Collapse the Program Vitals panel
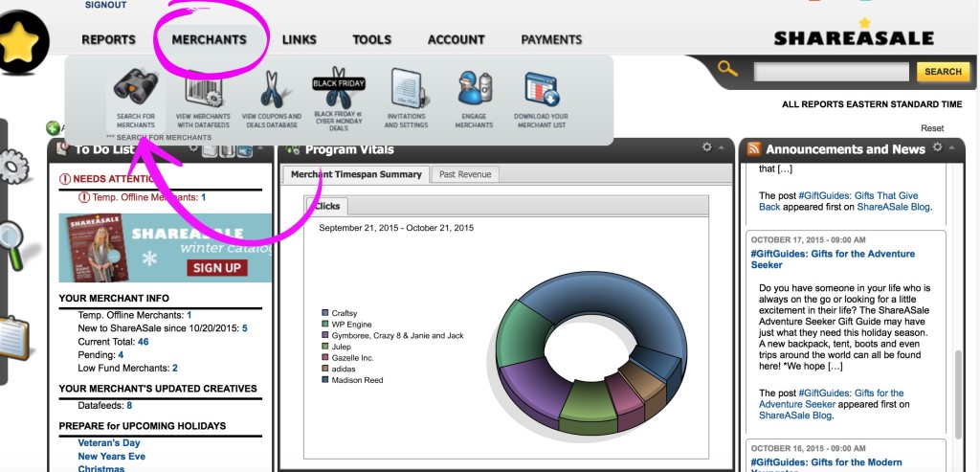980x472 pixels. click(721, 148)
